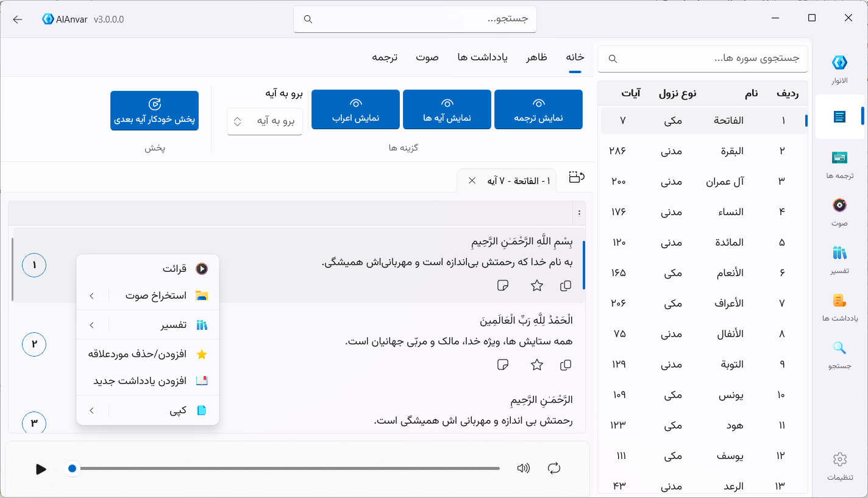Click the volume speaker icon

(x=523, y=468)
